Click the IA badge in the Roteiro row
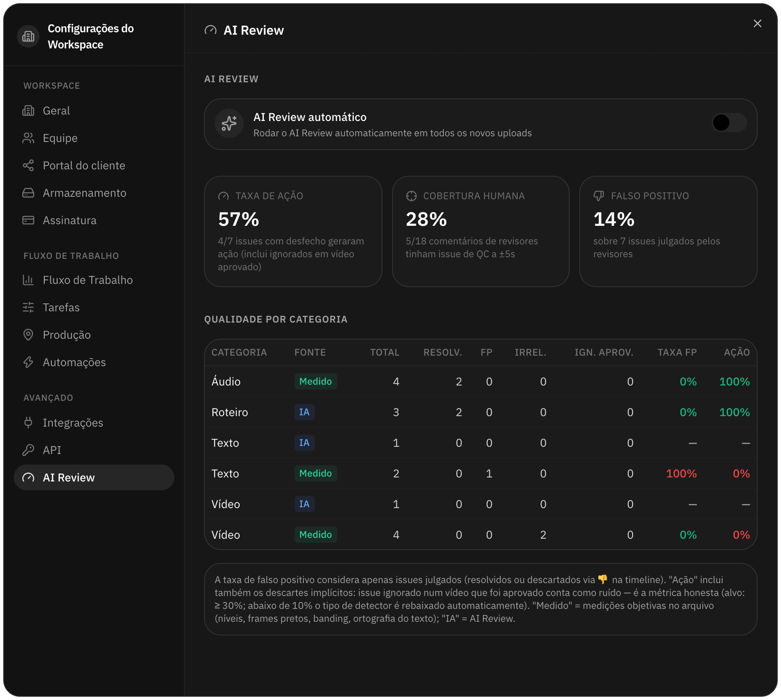 (x=304, y=412)
